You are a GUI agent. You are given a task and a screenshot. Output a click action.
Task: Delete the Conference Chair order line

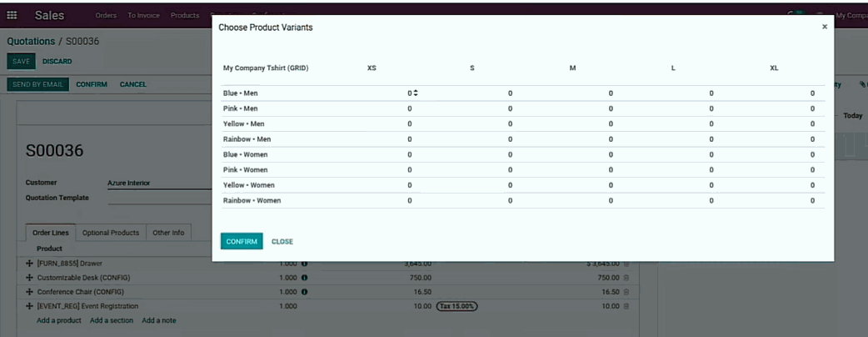(626, 292)
